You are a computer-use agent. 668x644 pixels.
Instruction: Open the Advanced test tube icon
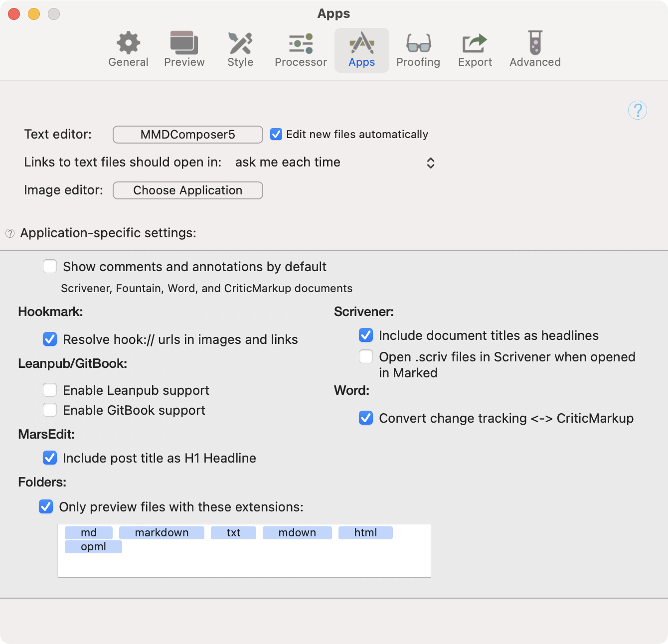[535, 43]
